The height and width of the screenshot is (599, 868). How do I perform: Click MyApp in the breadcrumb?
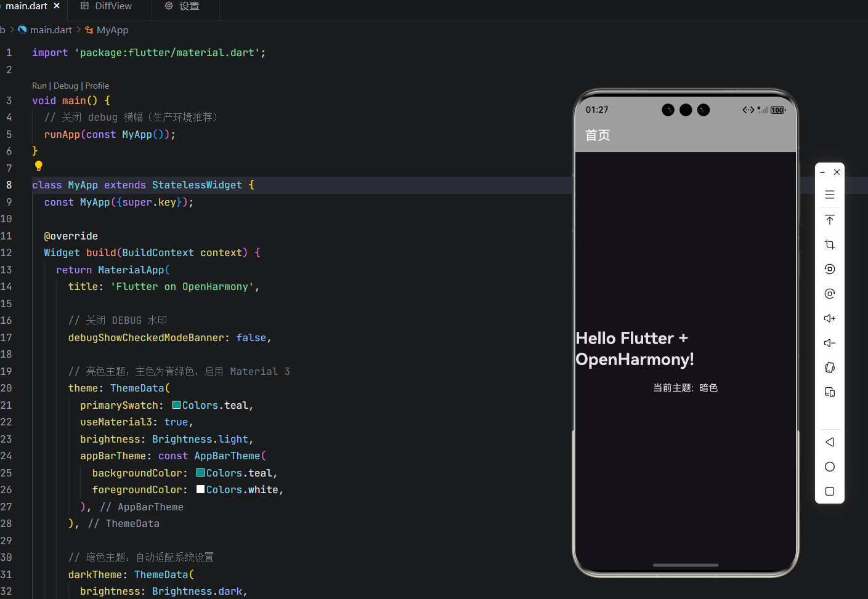click(x=113, y=30)
